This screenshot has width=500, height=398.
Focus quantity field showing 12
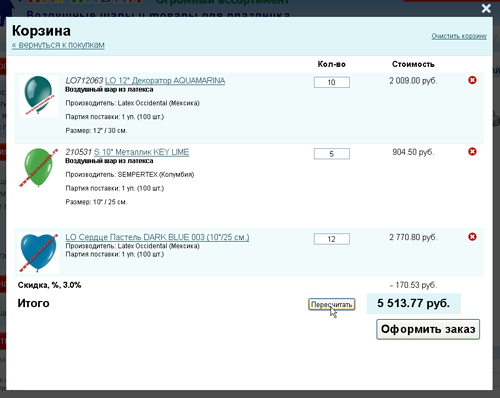pyautogui.click(x=332, y=239)
